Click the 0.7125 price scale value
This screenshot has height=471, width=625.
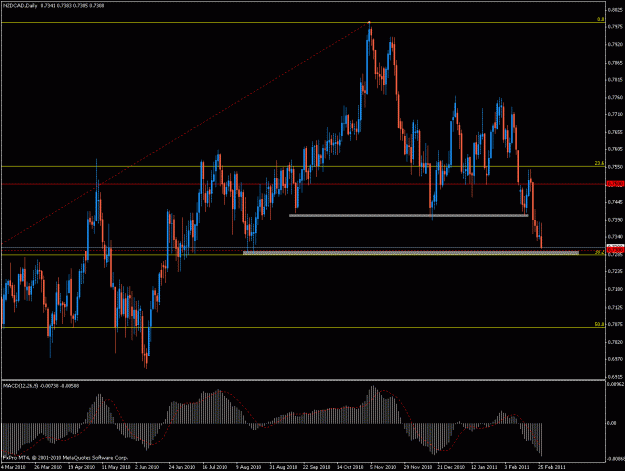click(615, 307)
